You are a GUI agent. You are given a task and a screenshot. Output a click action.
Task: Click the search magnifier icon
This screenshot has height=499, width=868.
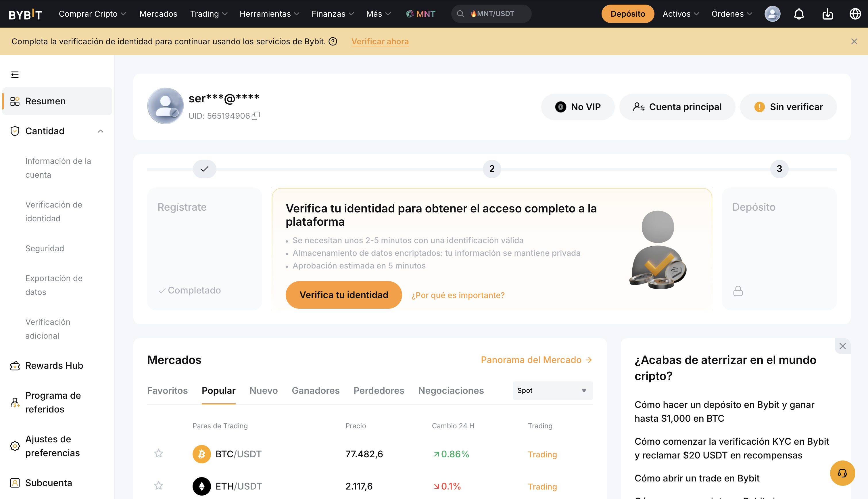tap(460, 14)
